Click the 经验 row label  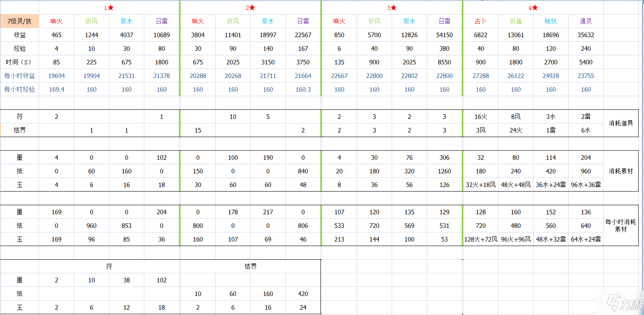click(x=20, y=49)
